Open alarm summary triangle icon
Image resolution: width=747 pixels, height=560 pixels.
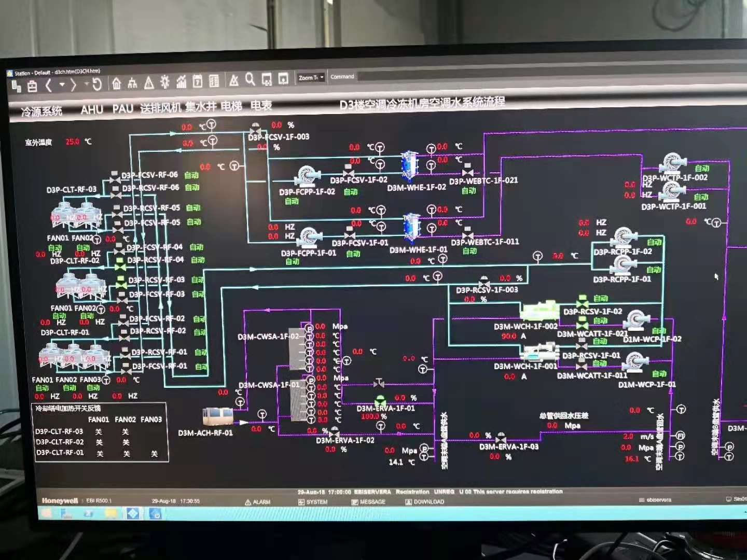(149, 82)
